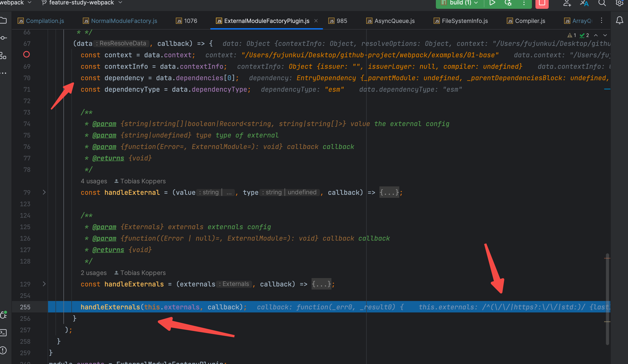Switch to the Compilation.js tab
This screenshot has height=364, width=628.
45,21
